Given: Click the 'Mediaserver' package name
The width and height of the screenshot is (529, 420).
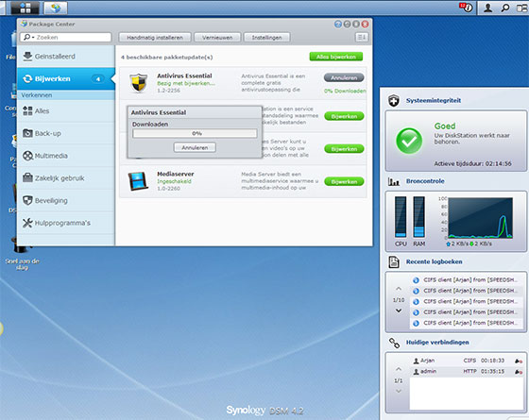Looking at the screenshot, I should 176,174.
